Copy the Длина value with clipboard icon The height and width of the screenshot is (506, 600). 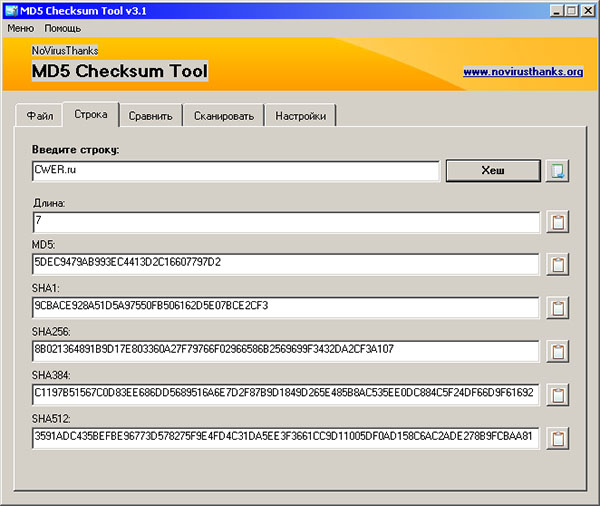click(558, 221)
